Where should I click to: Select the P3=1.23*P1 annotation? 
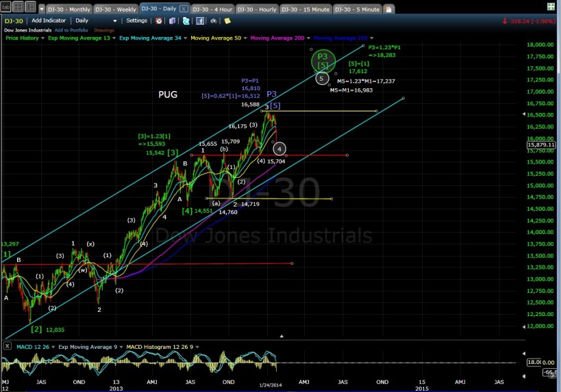coord(384,51)
